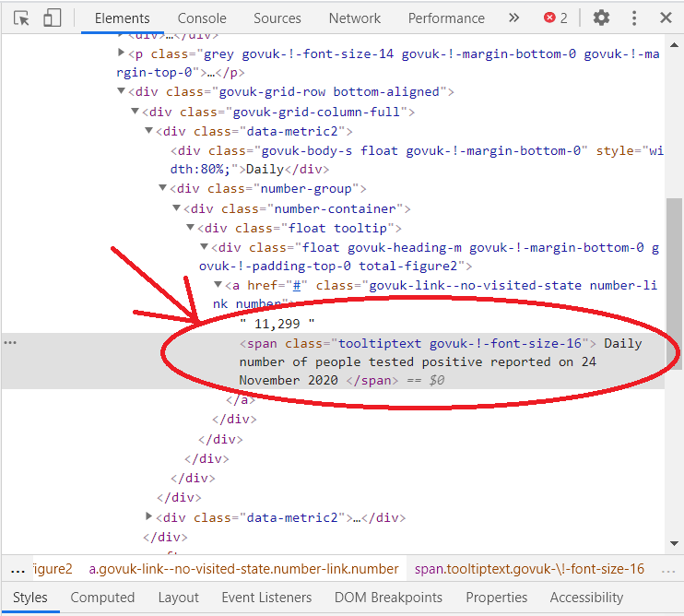The width and height of the screenshot is (684, 616).
Task: Open the more tabs chevron
Action: (x=513, y=18)
